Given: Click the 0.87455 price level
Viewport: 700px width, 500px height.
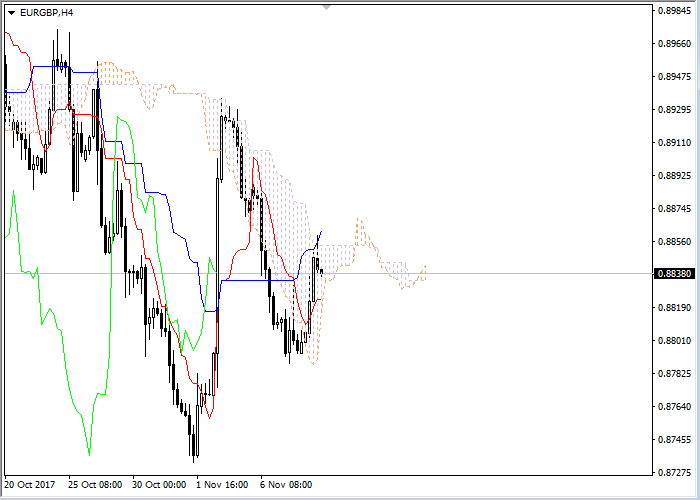Looking at the screenshot, I should 675,440.
